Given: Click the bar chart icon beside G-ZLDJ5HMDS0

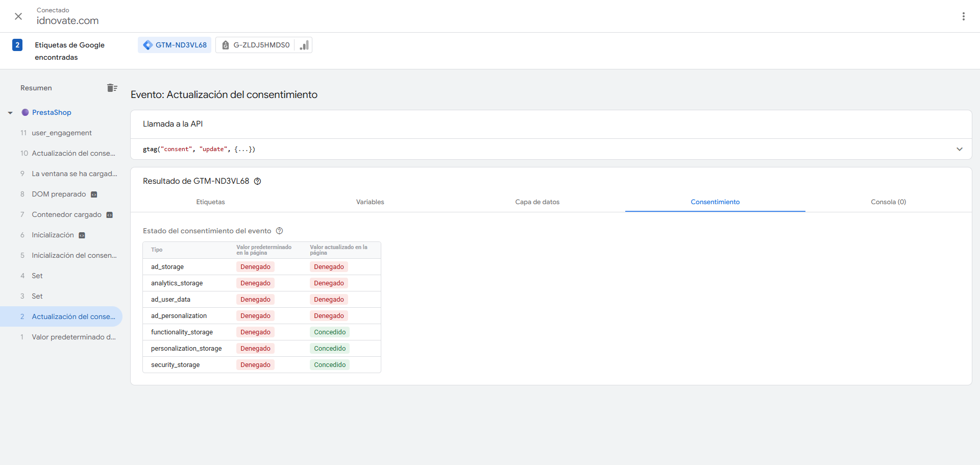Looking at the screenshot, I should tap(304, 45).
